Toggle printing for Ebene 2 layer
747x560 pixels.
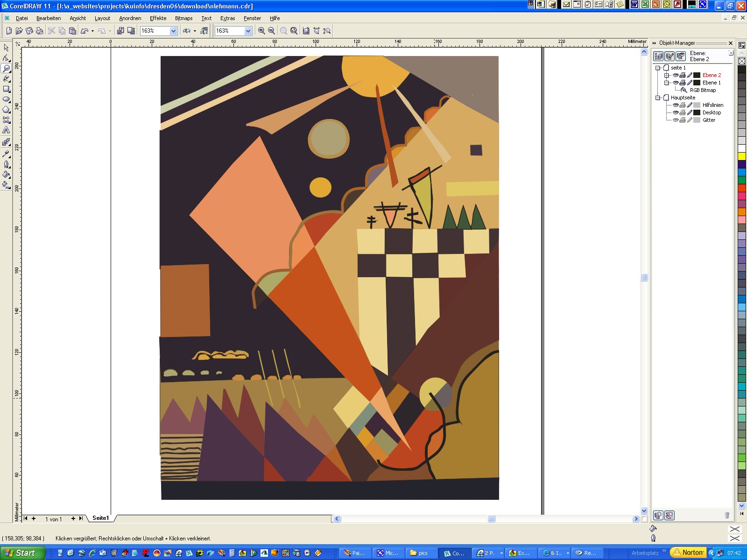click(x=683, y=75)
